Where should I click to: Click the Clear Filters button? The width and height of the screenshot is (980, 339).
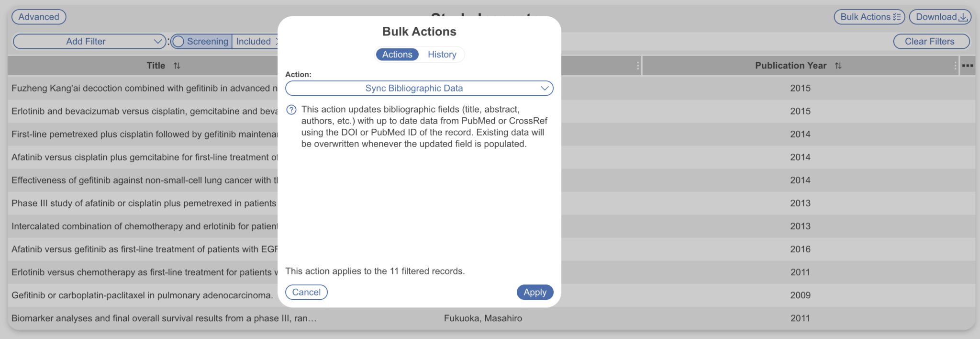[931, 41]
